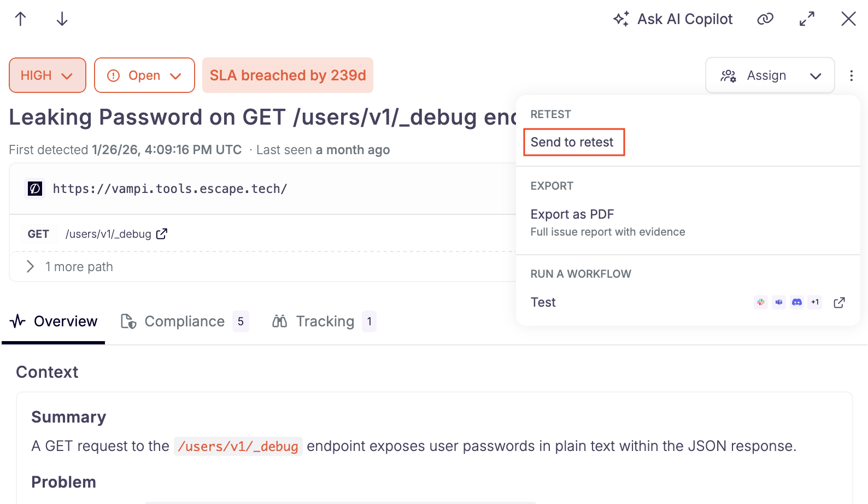Click the GET method label

38,234
